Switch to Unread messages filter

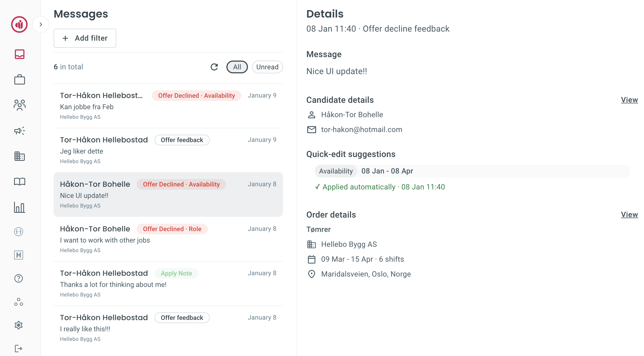coord(267,67)
